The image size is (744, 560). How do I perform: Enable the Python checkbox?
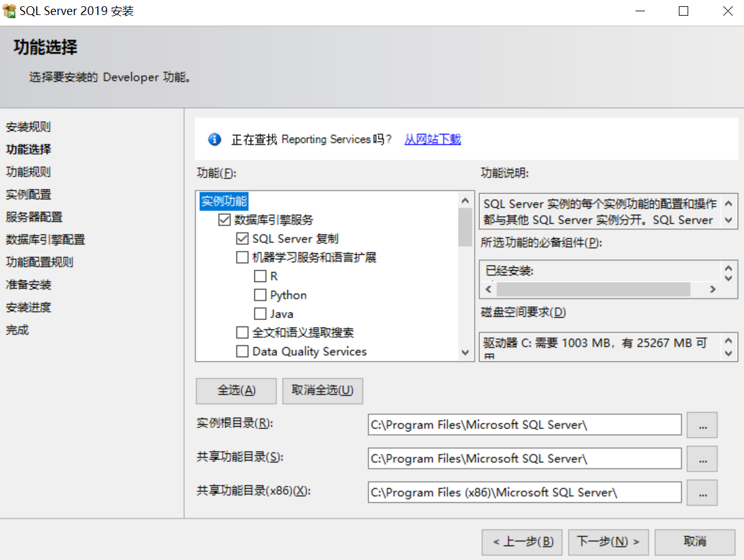click(260, 295)
